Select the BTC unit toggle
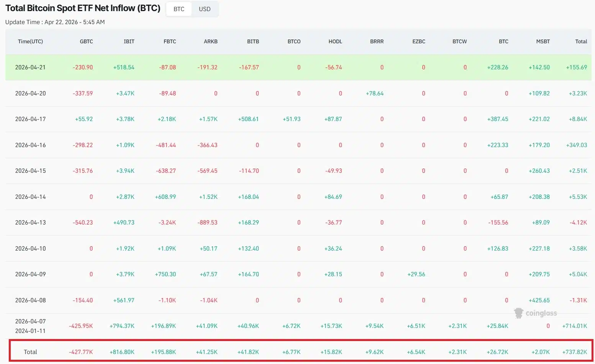The image size is (595, 364). (x=179, y=9)
